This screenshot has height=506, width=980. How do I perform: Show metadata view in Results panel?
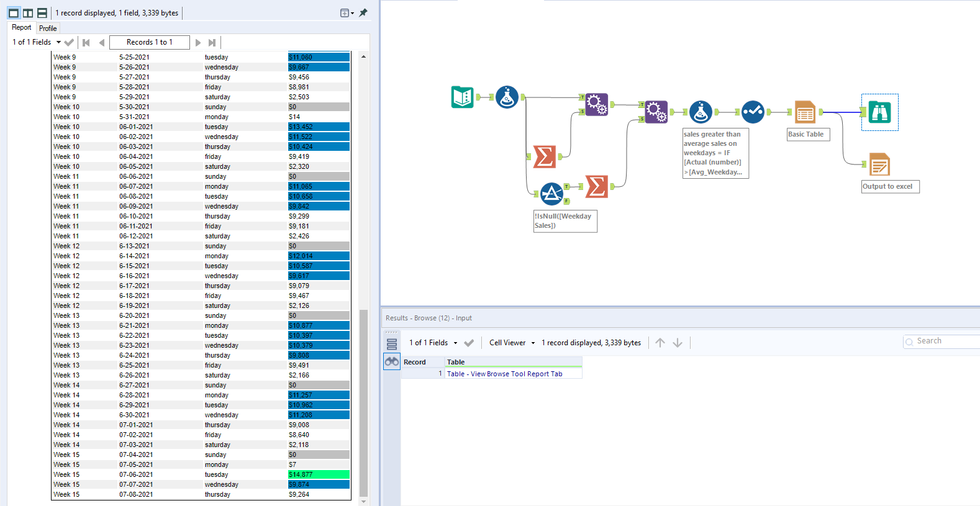pos(392,344)
